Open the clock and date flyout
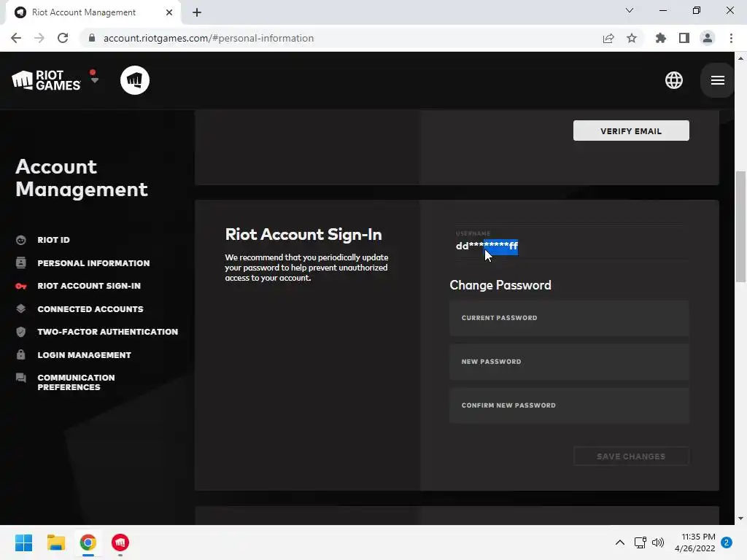 point(695,542)
